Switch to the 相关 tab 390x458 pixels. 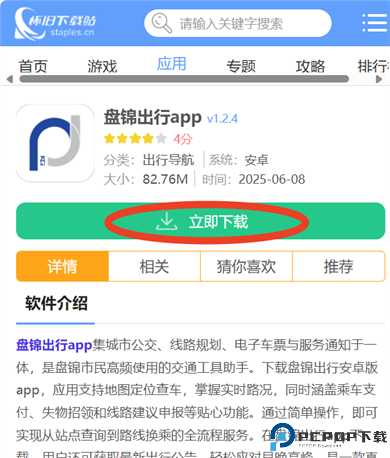coord(154,266)
